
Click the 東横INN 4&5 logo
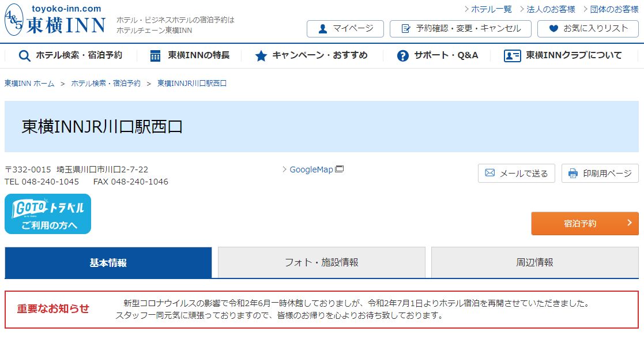(x=55, y=20)
